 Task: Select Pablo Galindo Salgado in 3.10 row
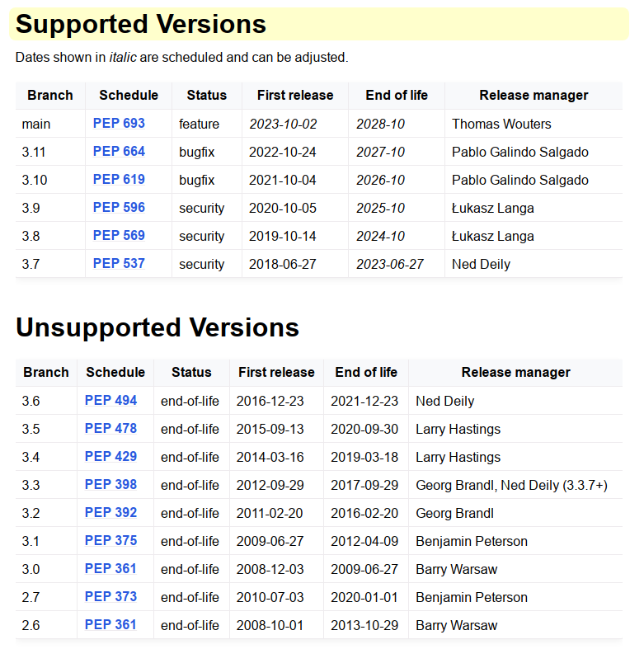pos(519,180)
